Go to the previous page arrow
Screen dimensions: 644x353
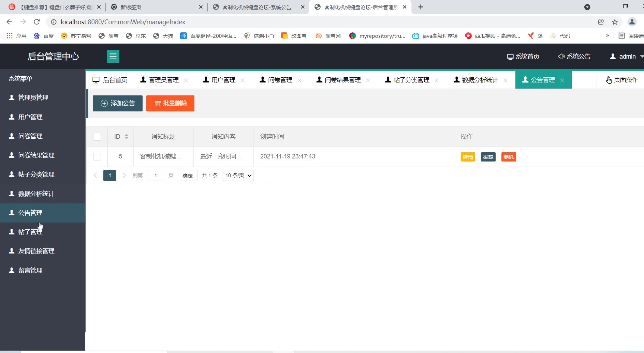(96, 175)
